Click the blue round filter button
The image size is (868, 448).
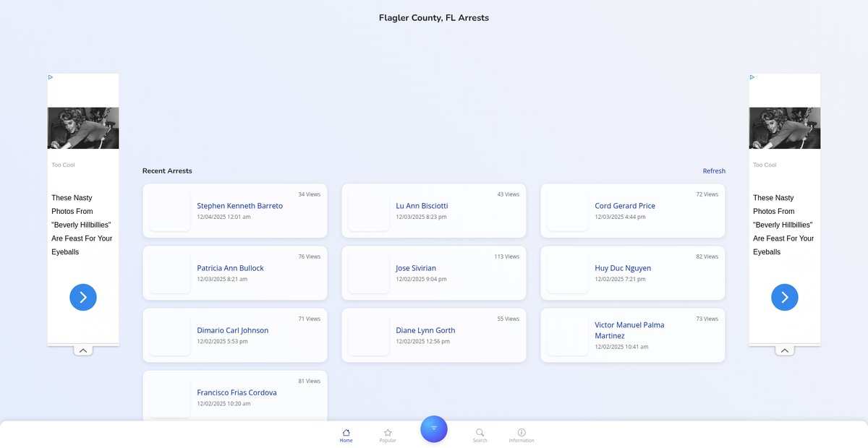click(434, 428)
